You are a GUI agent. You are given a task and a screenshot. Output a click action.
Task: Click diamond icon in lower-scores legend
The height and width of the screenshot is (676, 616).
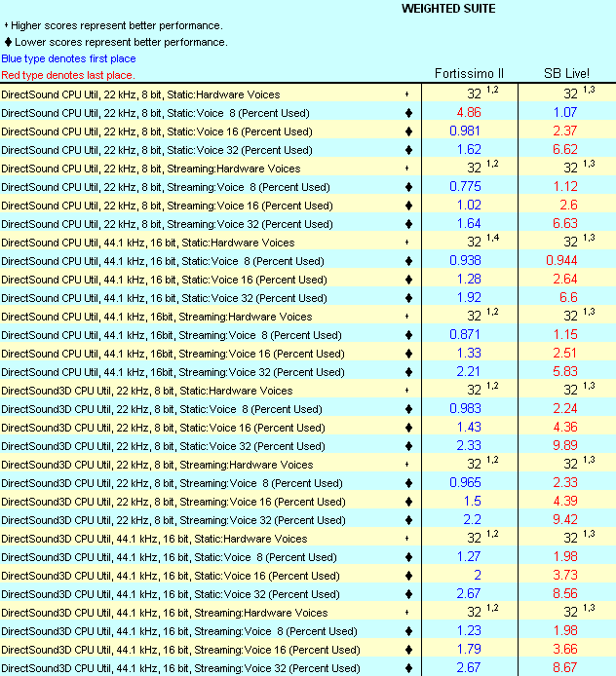pos(8,42)
